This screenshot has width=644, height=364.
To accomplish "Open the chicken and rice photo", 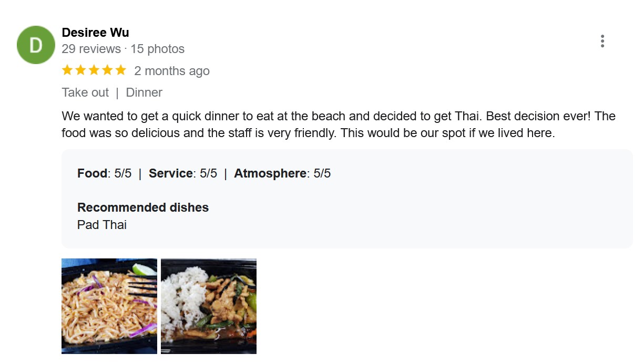I will 209,306.
